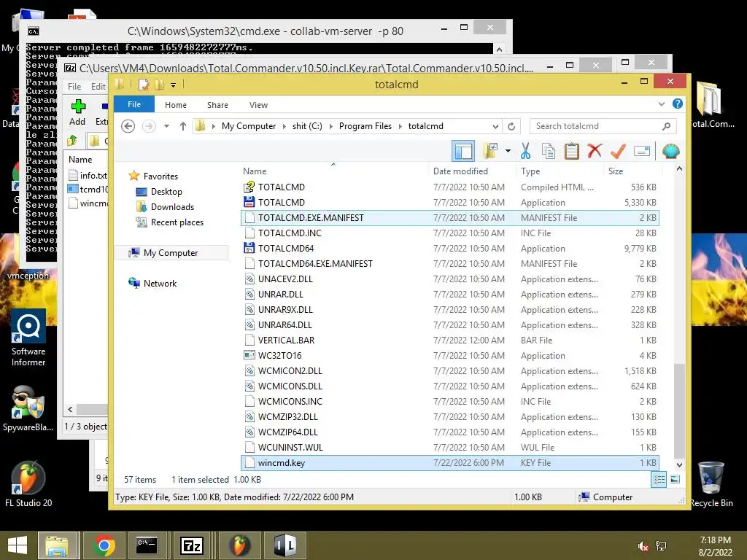This screenshot has height=560, width=747.
Task: Open 7-Zip from the taskbar
Action: [x=192, y=545]
